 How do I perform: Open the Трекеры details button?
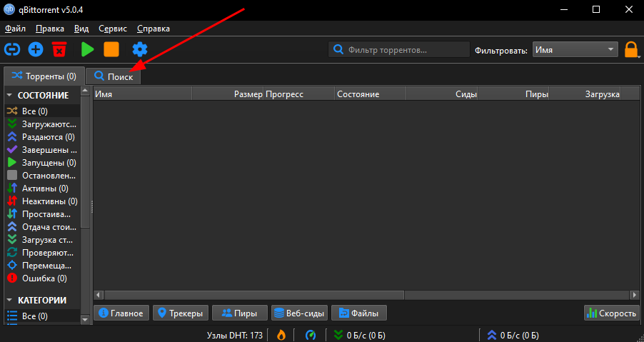tap(181, 313)
